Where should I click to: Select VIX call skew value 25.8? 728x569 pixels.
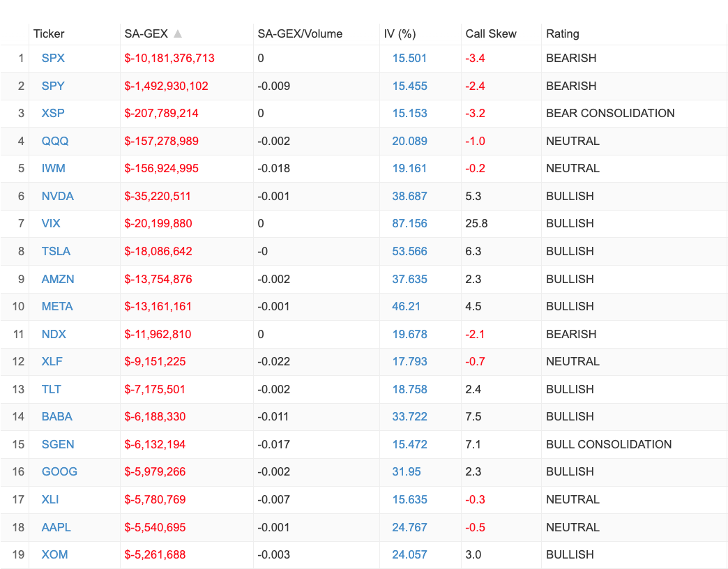pos(476,224)
